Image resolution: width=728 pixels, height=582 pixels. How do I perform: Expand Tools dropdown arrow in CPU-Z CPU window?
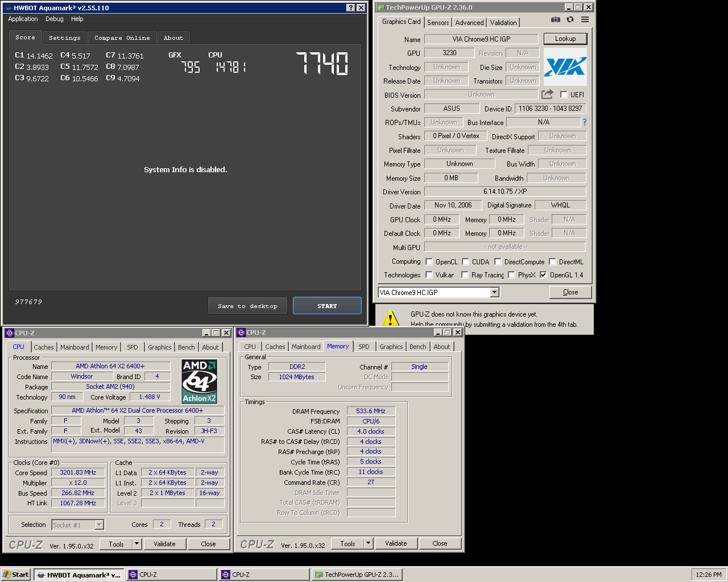(x=136, y=544)
